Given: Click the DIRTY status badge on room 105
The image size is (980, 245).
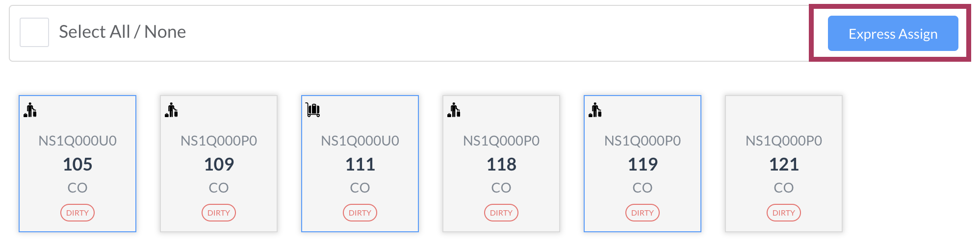Looking at the screenshot, I should (x=77, y=213).
